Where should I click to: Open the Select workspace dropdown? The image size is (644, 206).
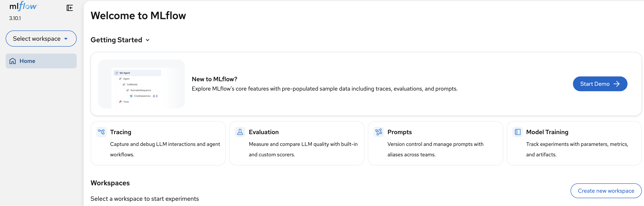coord(37,39)
